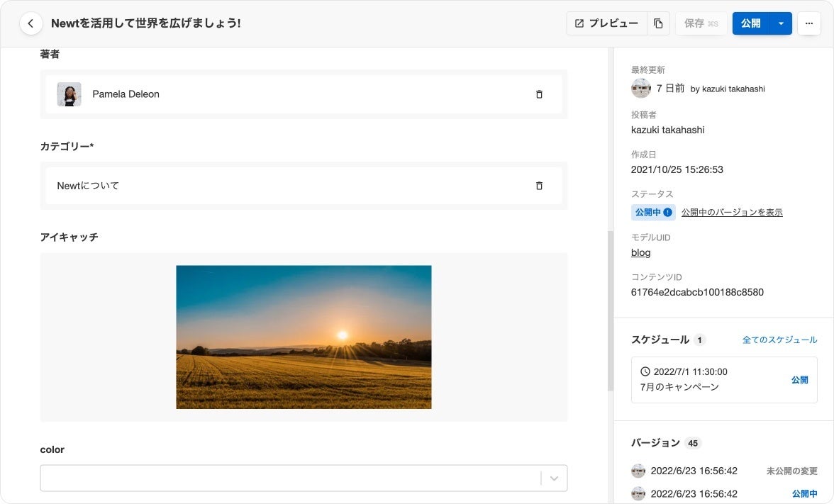Image resolution: width=834 pixels, height=504 pixels.
Task: Select the Newtについて category entry
Action: pyautogui.click(x=304, y=186)
